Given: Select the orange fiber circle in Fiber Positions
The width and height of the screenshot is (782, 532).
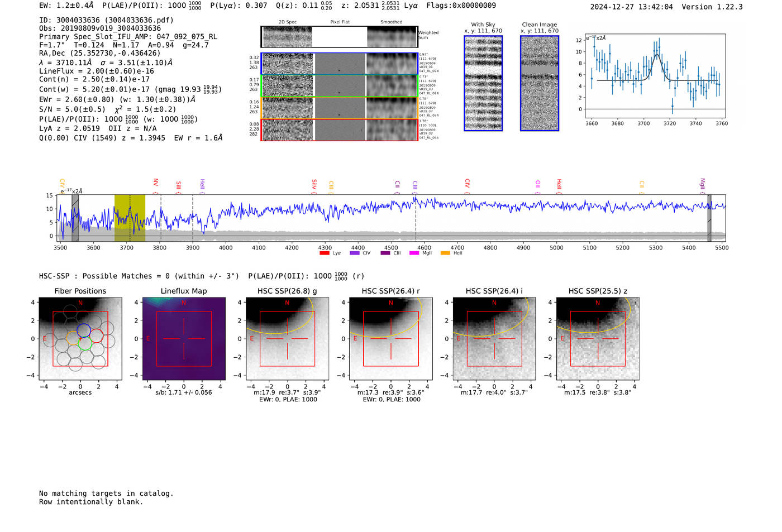Looking at the screenshot, I should pyautogui.click(x=73, y=338).
